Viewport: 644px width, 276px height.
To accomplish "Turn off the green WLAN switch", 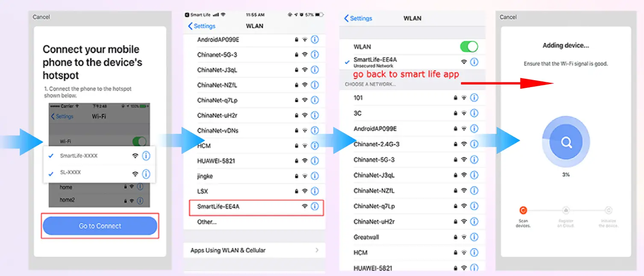I will (469, 46).
